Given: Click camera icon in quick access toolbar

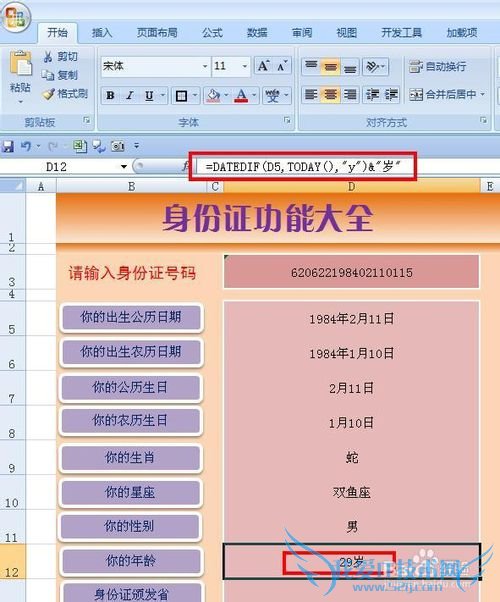Looking at the screenshot, I should coord(118,146).
